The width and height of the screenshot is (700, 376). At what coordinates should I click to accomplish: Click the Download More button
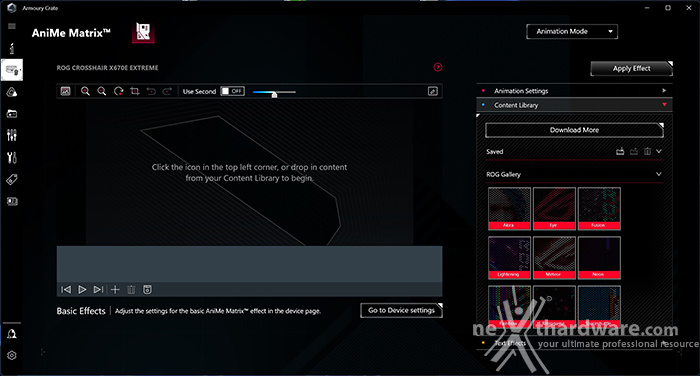tap(574, 130)
